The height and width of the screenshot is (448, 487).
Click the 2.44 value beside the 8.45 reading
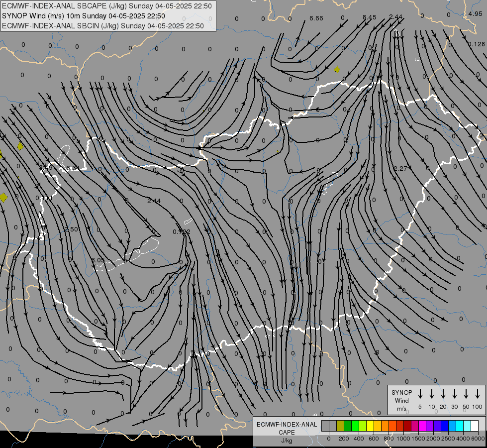pos(395,17)
